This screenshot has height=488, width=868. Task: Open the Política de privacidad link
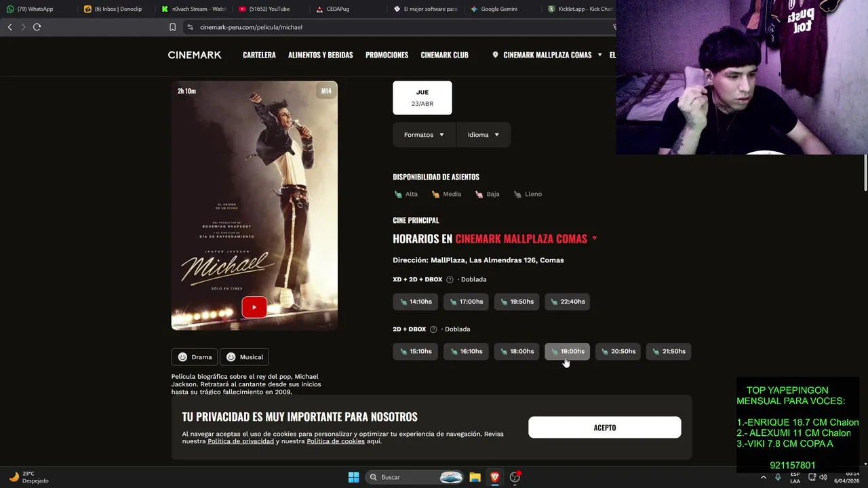[x=241, y=441]
